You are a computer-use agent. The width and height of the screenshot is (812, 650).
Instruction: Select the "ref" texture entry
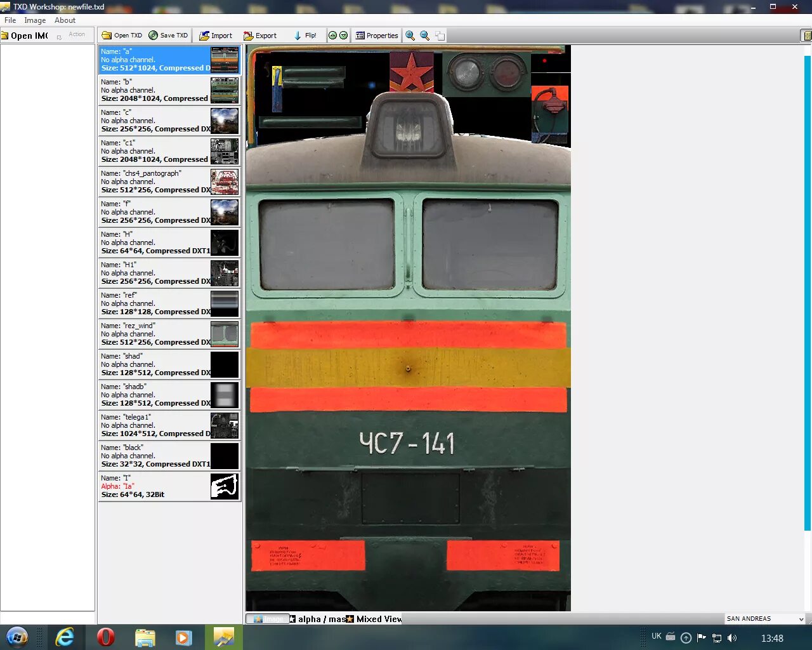pos(169,303)
